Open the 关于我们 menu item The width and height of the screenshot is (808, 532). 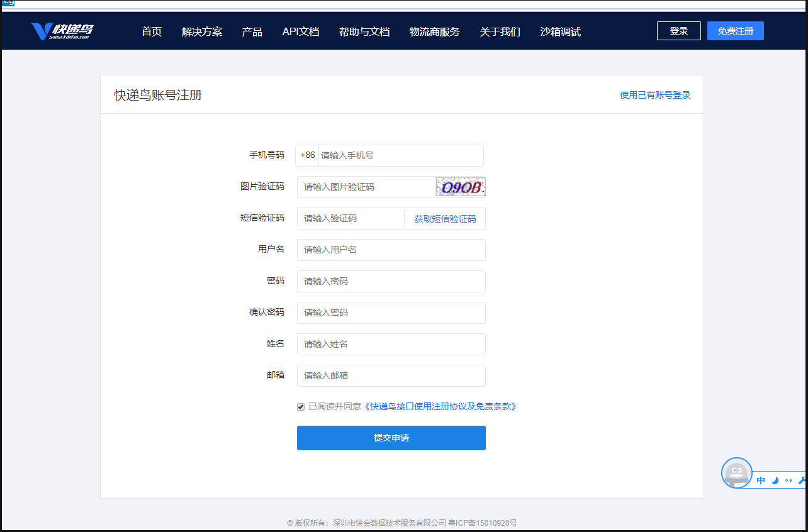[x=500, y=31]
